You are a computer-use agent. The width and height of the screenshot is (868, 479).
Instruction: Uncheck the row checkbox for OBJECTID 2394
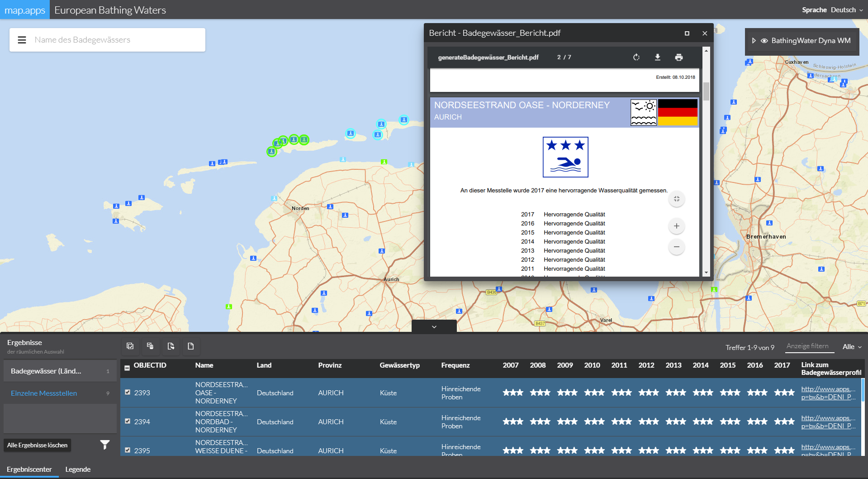click(x=128, y=421)
